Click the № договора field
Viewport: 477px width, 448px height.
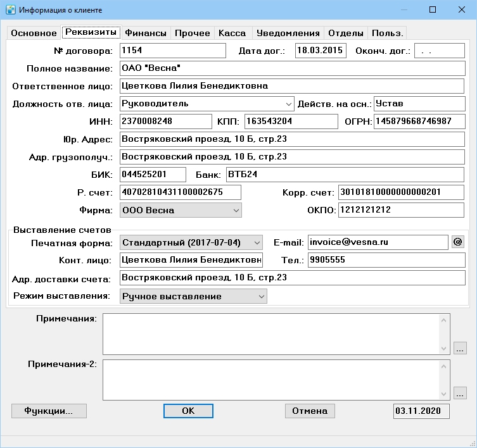pyautogui.click(x=173, y=51)
